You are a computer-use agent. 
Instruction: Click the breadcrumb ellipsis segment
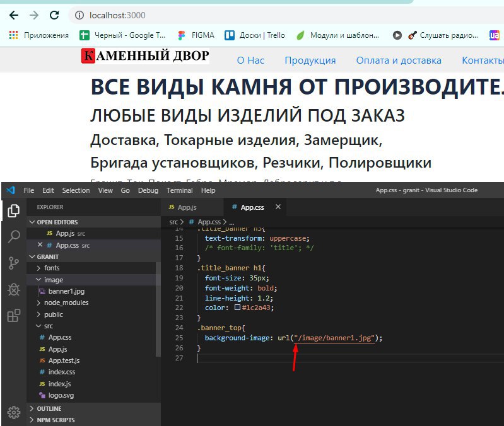pos(231,222)
